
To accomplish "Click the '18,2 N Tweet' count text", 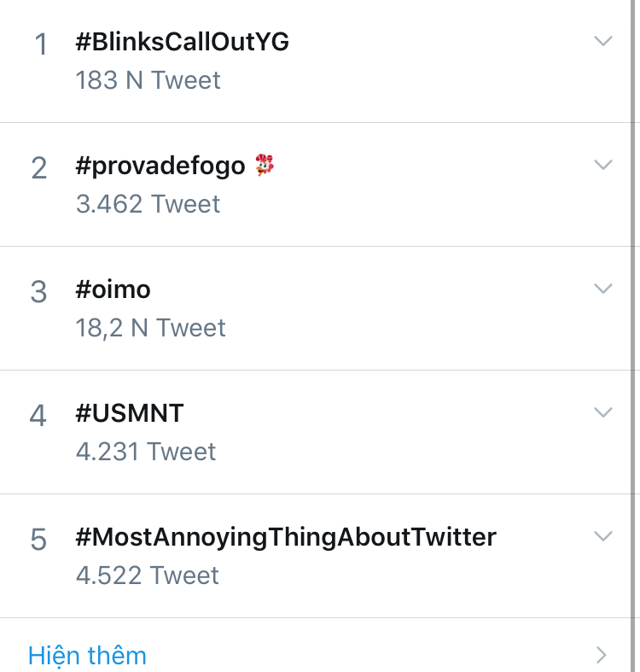I will pos(150,328).
